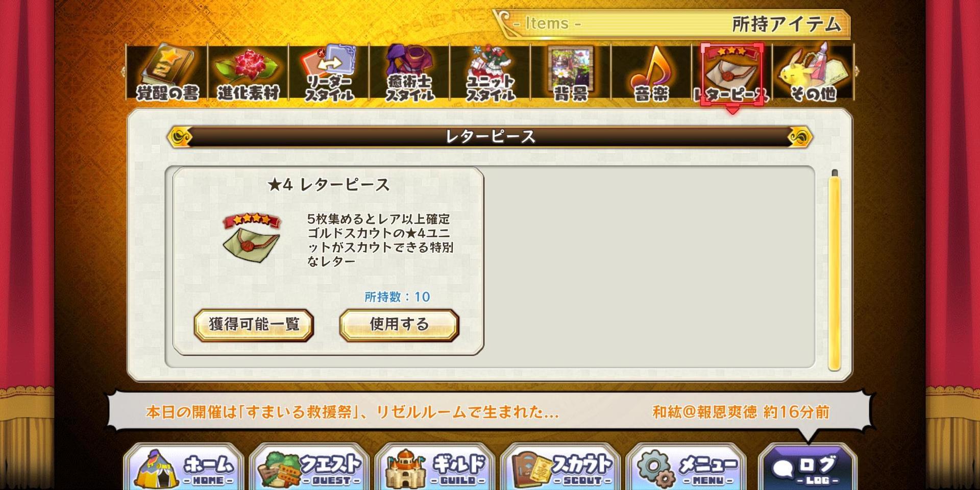The width and height of the screenshot is (980, 490).
Task: Select the 癒術士スタイル healer style icon
Action: pyautogui.click(x=409, y=72)
